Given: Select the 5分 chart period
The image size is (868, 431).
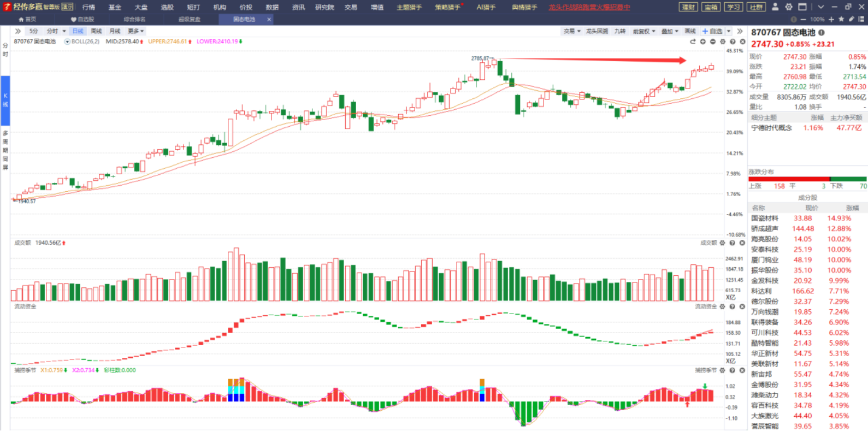Looking at the screenshot, I should click(x=34, y=31).
